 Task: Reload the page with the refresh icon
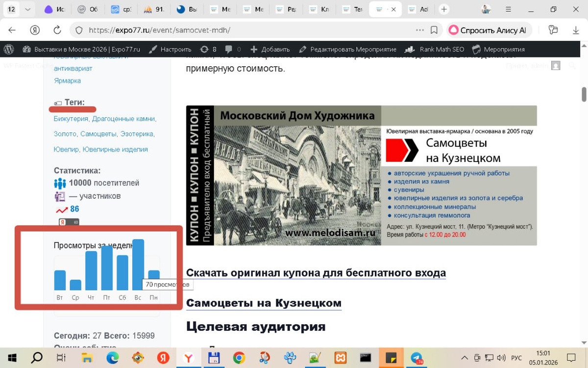click(x=57, y=30)
